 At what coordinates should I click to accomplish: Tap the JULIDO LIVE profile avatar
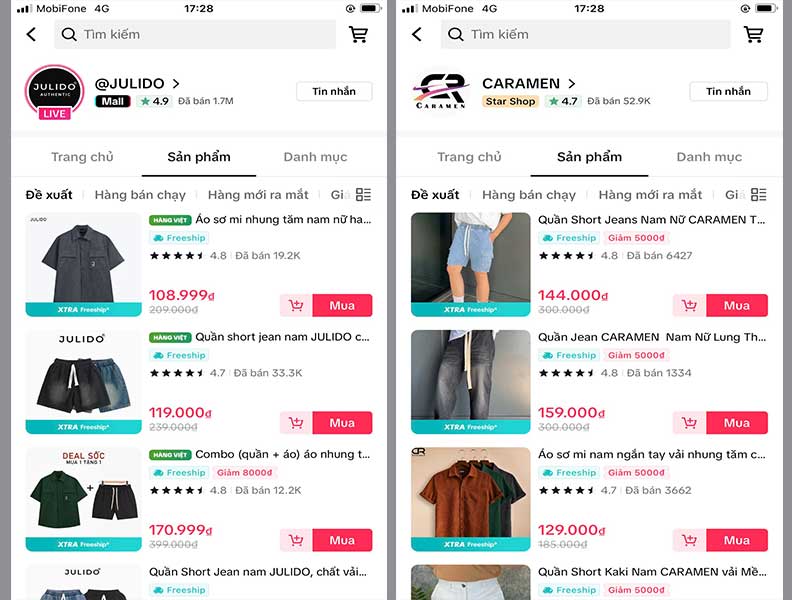point(55,92)
